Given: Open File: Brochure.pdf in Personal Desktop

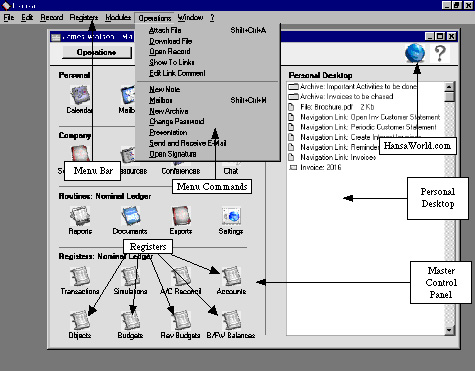Looking at the screenshot, I should (x=331, y=107).
